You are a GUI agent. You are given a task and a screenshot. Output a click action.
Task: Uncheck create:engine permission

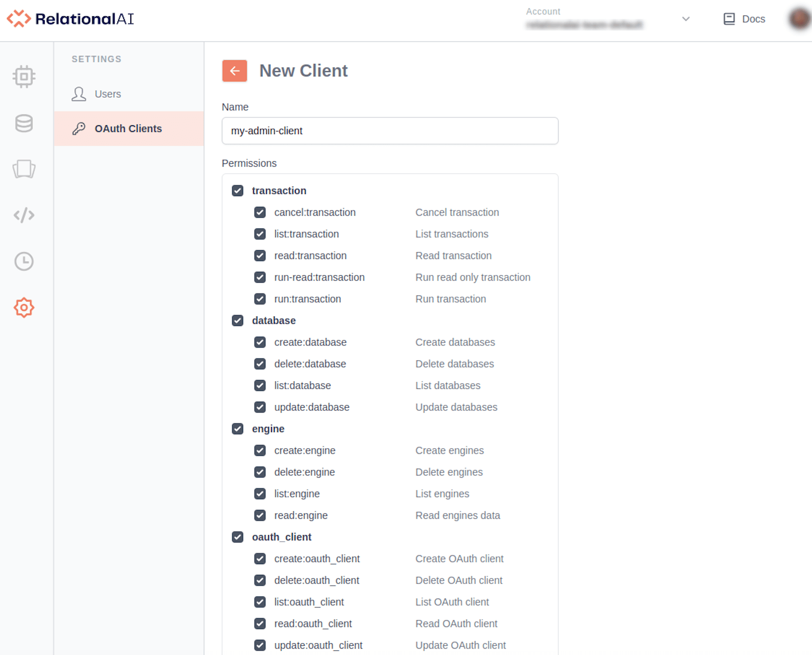click(x=260, y=450)
